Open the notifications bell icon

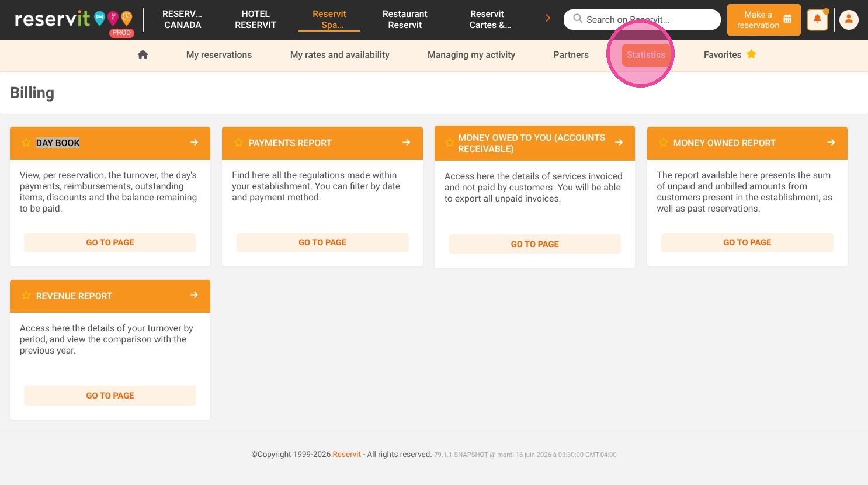(817, 19)
